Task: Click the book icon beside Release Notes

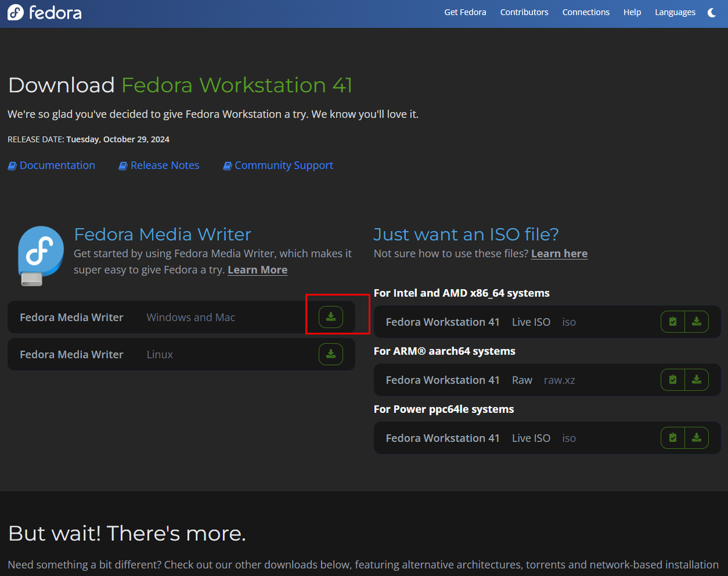Action: point(123,166)
